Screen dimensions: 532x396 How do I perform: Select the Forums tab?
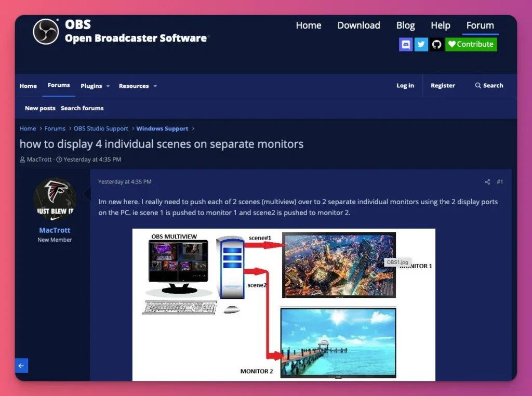click(59, 85)
